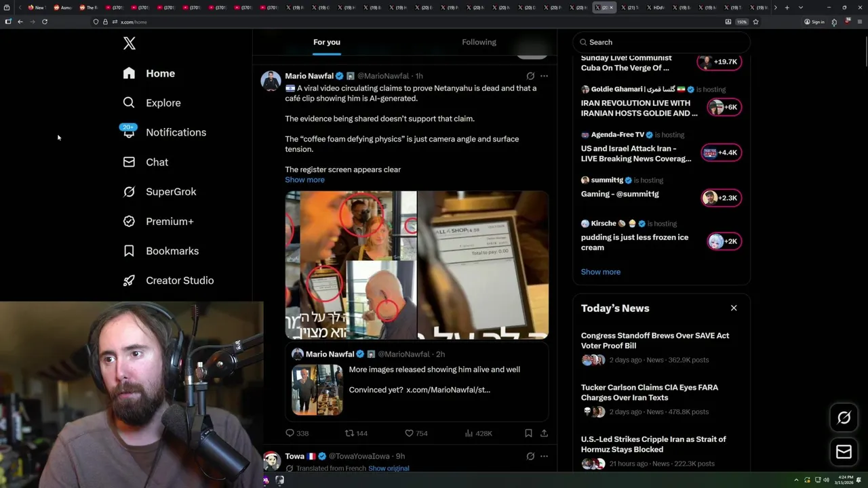This screenshot has height=488, width=868.
Task: Open more options on Mario Nawfal's post
Action: pos(544,76)
